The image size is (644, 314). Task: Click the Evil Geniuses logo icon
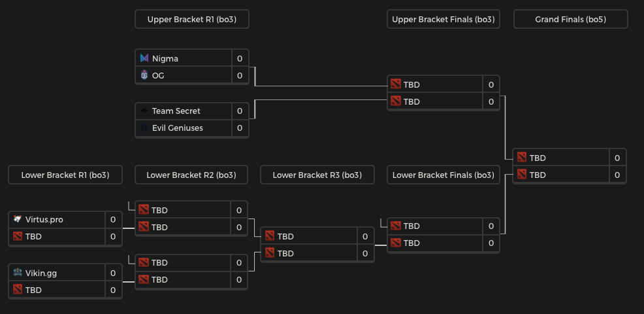[x=144, y=128]
